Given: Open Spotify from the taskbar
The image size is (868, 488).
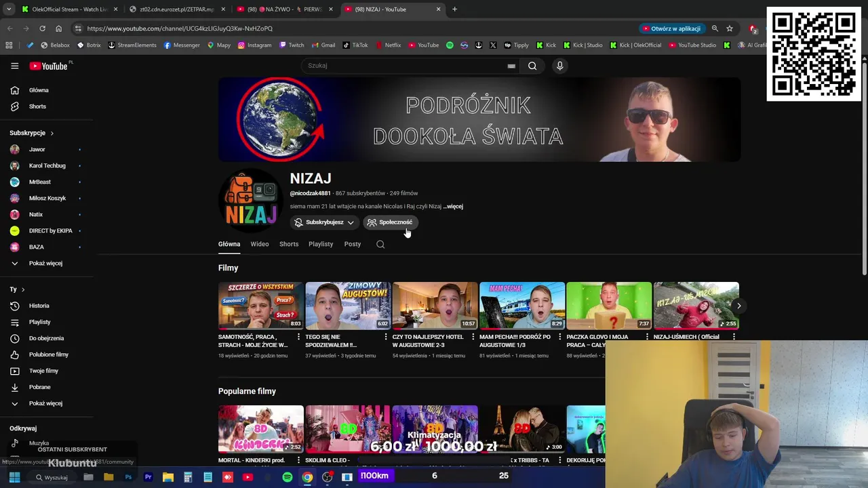Looking at the screenshot, I should point(288,477).
